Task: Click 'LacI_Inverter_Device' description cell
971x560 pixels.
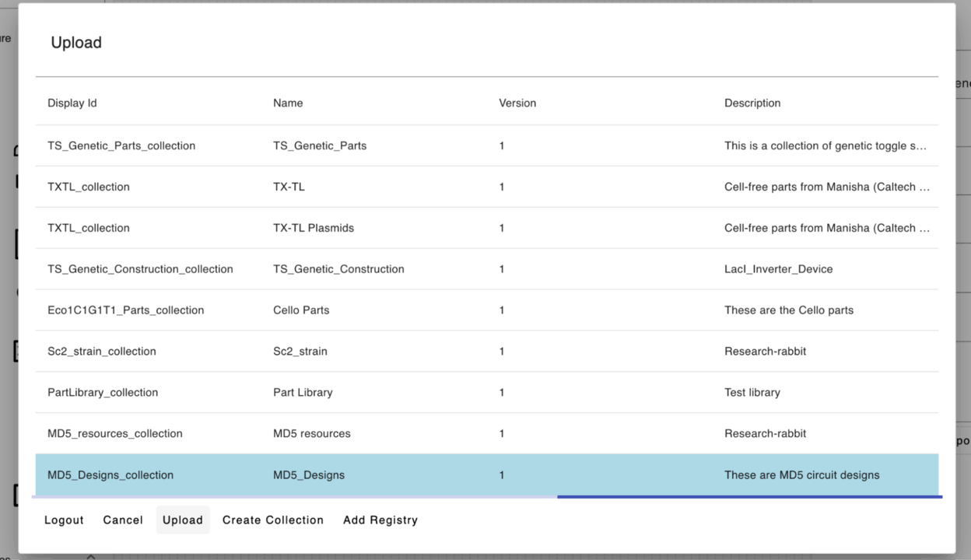Action: pyautogui.click(x=778, y=269)
